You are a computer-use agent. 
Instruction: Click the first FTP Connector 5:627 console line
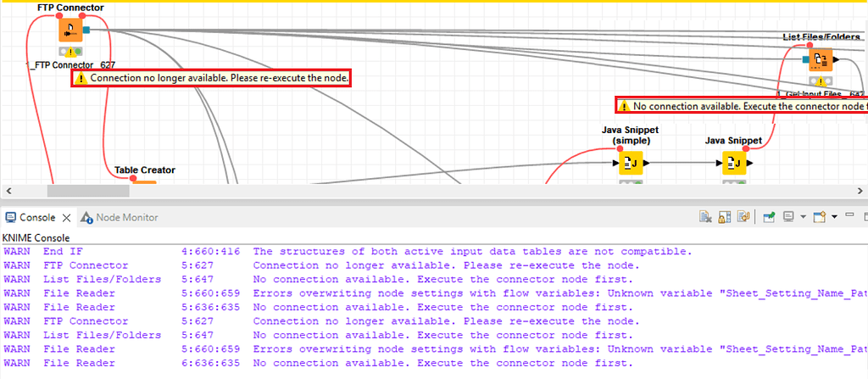[321, 265]
